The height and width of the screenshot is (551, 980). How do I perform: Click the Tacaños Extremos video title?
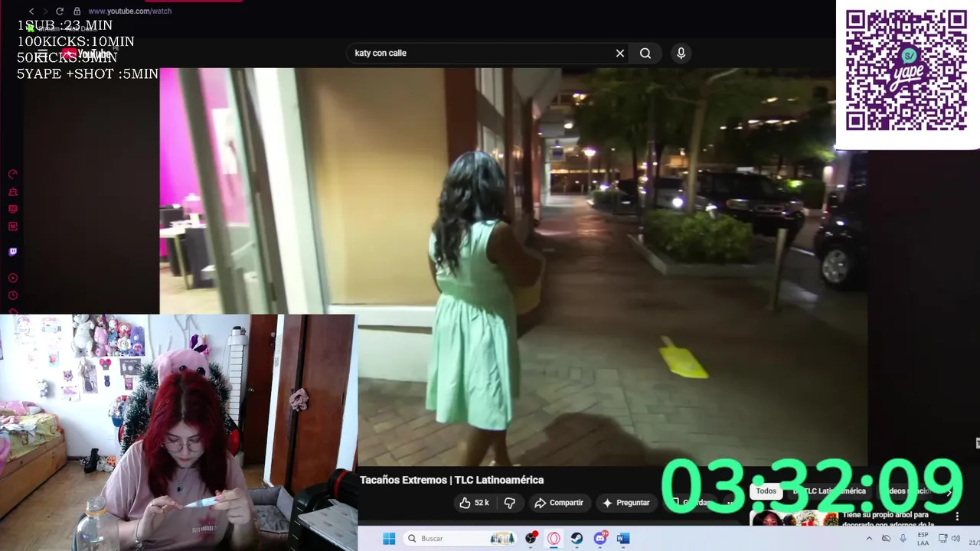[452, 480]
